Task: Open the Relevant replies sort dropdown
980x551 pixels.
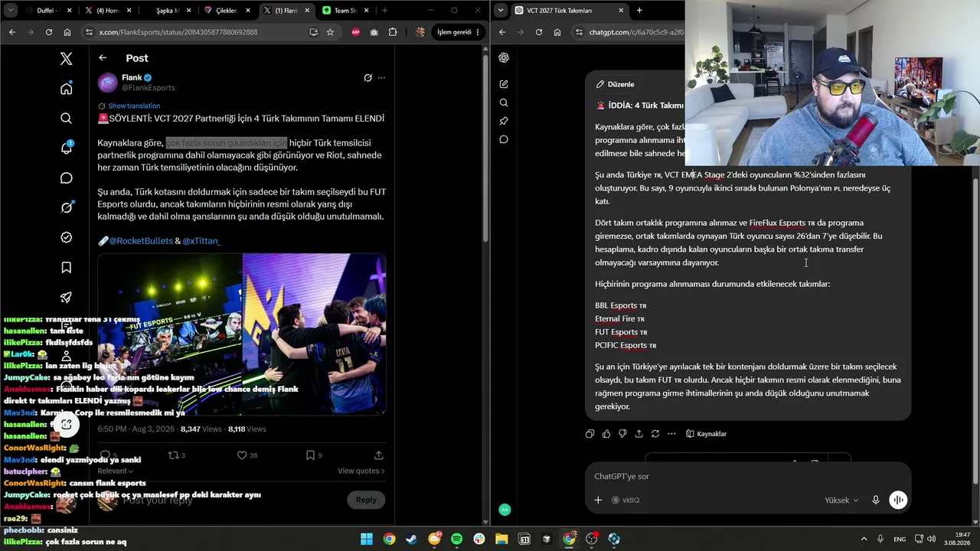Action: (115, 471)
